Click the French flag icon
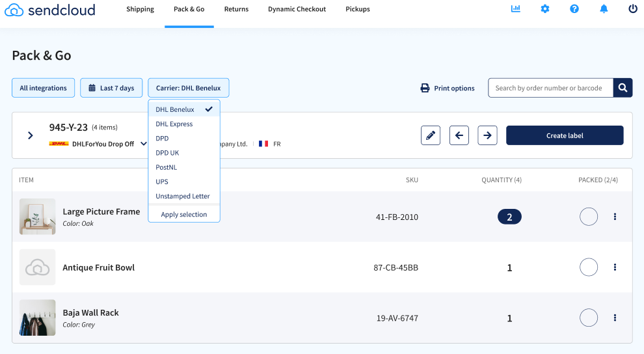Screen dimensions: 644x354 pyautogui.click(x=263, y=144)
